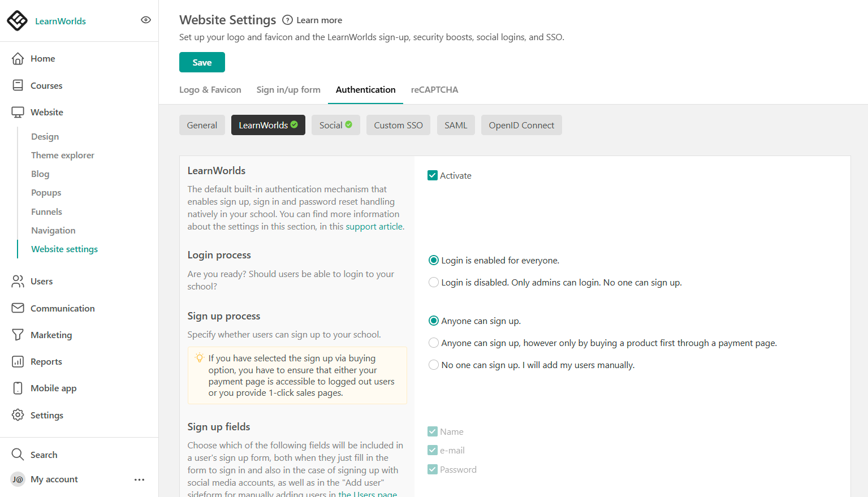Open the reCAPTCHA tab
The width and height of the screenshot is (868, 497).
pos(434,89)
